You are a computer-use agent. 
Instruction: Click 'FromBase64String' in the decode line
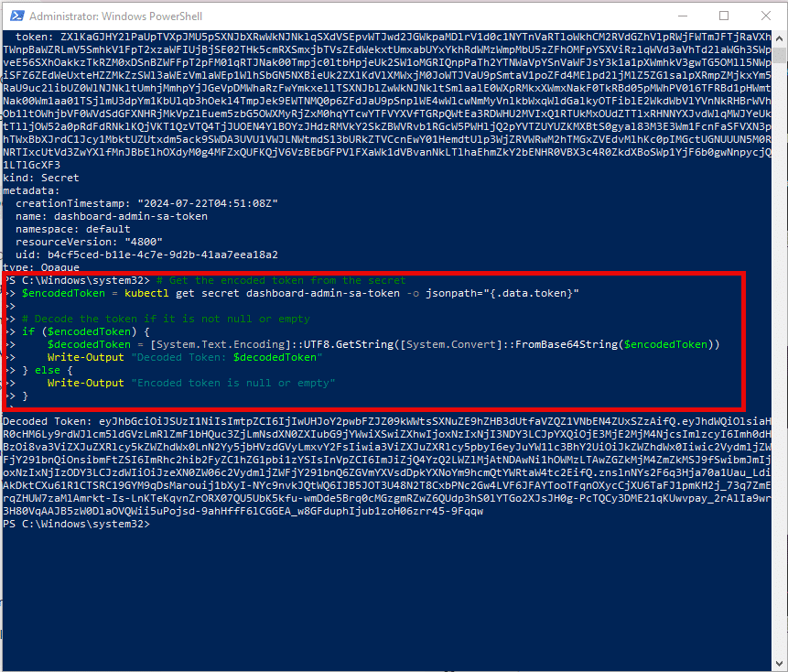point(567,345)
